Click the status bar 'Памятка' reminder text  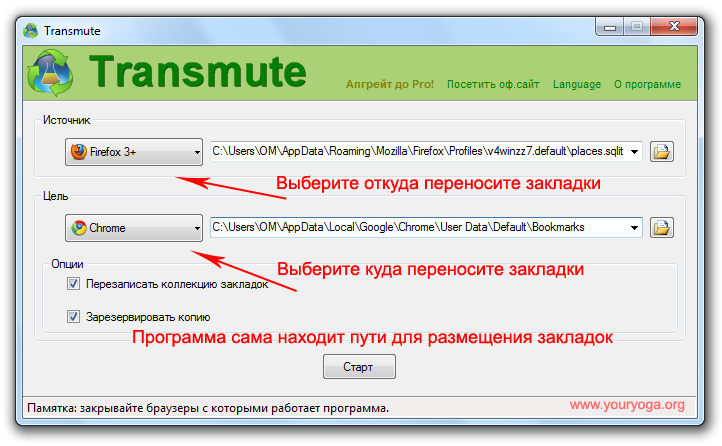[x=208, y=408]
